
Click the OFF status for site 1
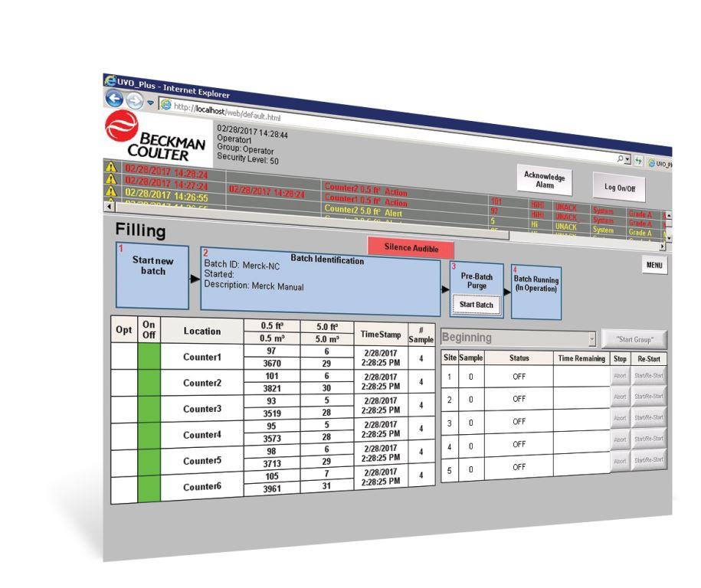519,377
